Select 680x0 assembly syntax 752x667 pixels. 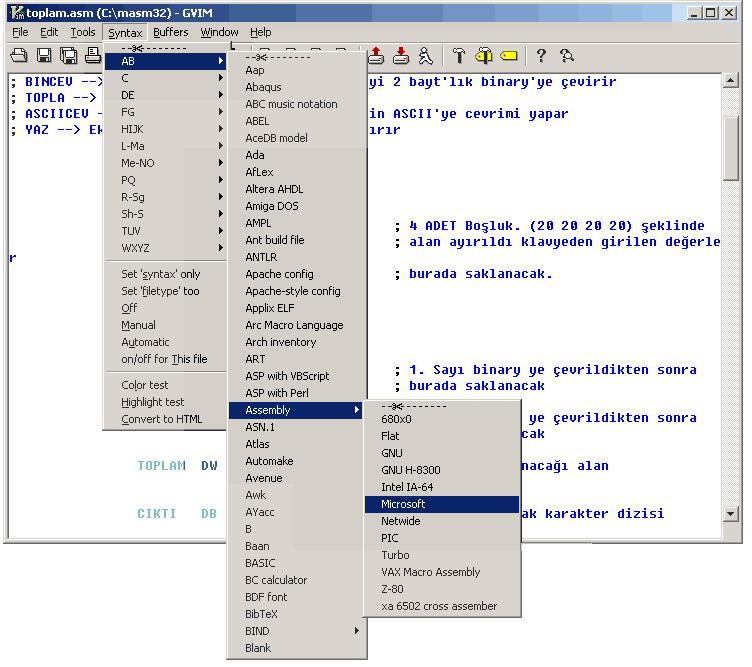click(442, 419)
